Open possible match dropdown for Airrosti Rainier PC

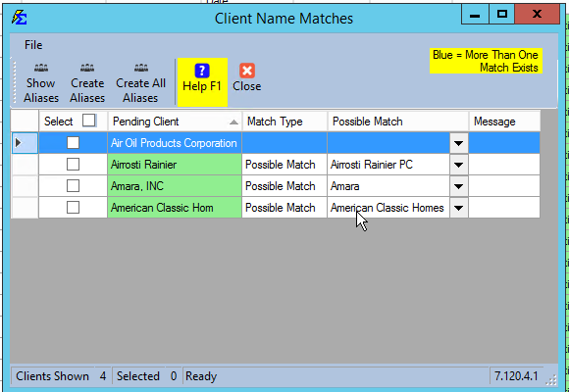tap(459, 165)
